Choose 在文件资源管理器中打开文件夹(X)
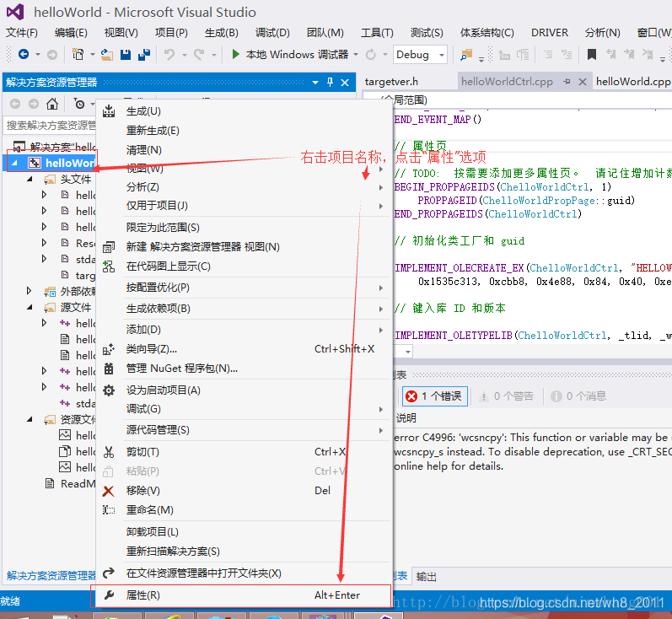The image size is (672, 619). pos(244,573)
